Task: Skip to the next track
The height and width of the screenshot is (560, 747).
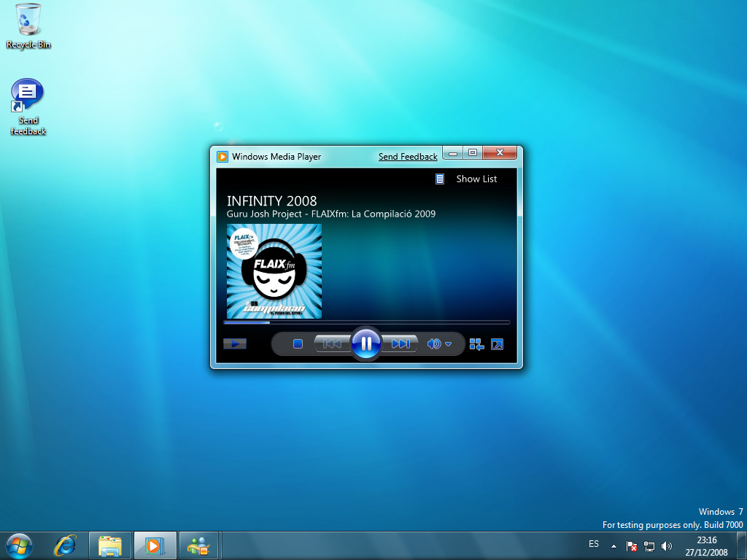Action: click(402, 343)
